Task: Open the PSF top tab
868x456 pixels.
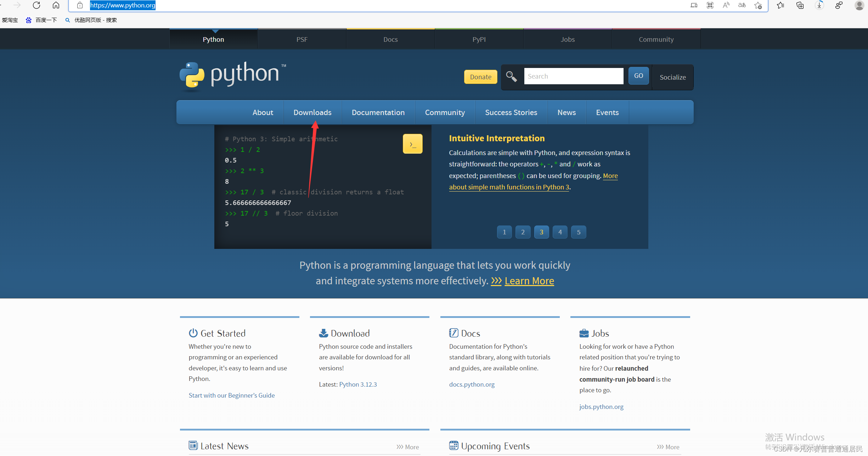Action: (x=302, y=39)
